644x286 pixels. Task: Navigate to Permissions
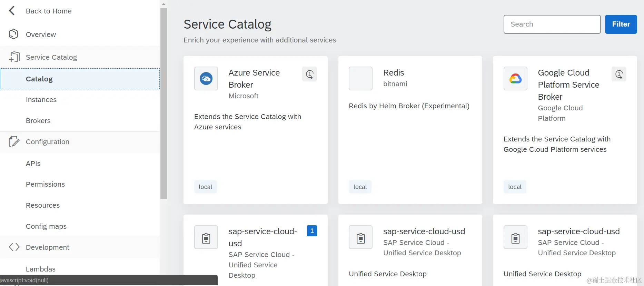pos(45,184)
